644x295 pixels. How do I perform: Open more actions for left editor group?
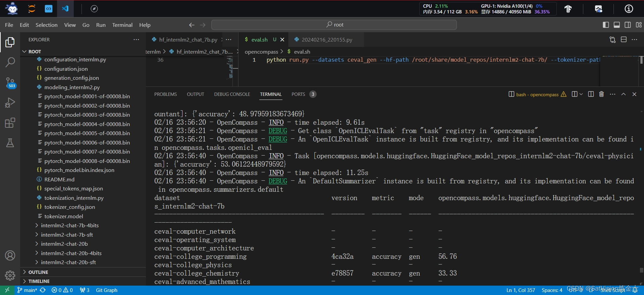(229, 40)
